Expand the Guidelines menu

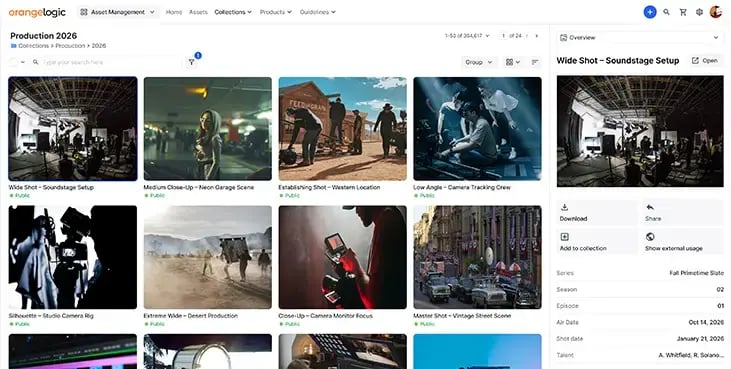coord(317,12)
